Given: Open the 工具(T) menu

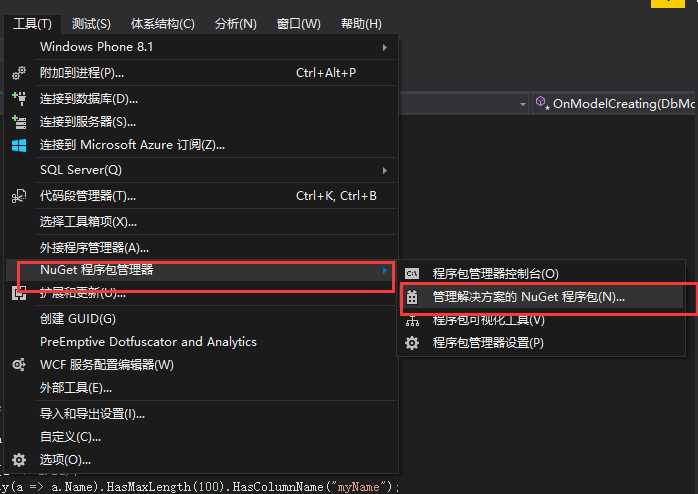Looking at the screenshot, I should (x=32, y=24).
